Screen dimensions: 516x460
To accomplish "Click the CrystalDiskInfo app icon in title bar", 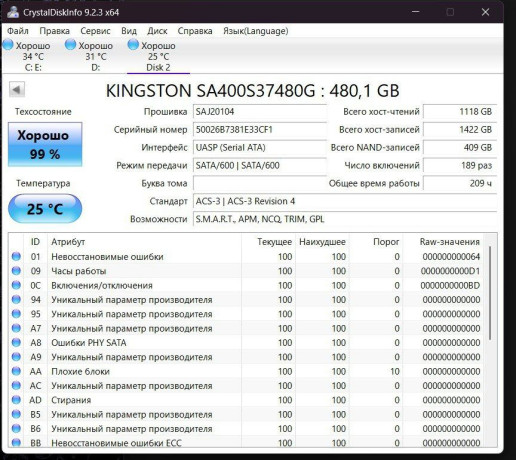I will (x=13, y=12).
